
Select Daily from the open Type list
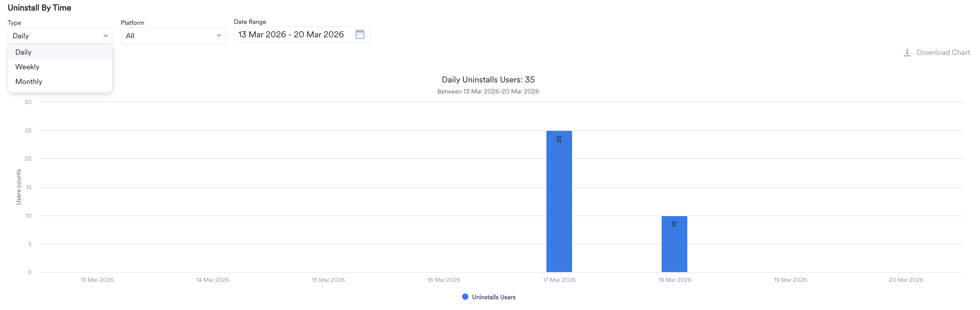click(x=24, y=52)
